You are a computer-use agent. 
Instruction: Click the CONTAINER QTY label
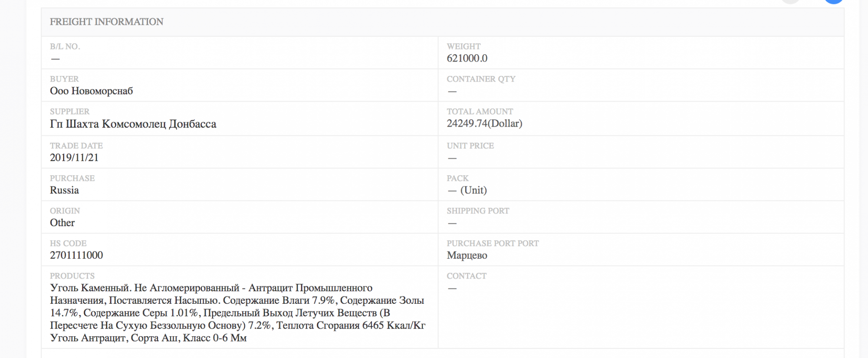click(x=481, y=79)
